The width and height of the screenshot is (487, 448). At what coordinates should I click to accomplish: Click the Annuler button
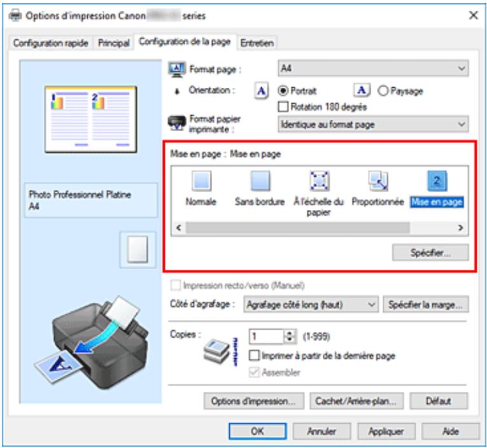321,431
